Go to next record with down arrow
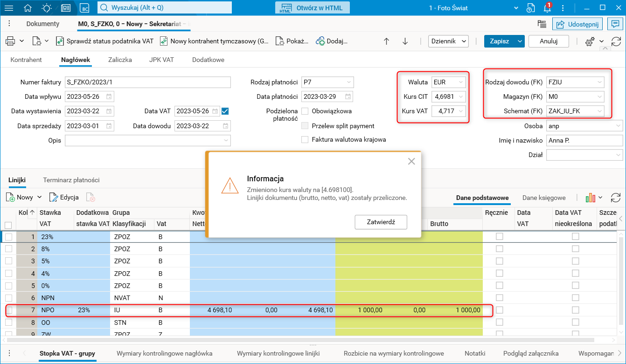 (405, 41)
